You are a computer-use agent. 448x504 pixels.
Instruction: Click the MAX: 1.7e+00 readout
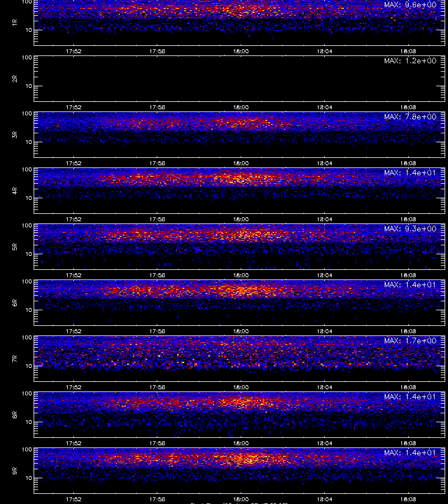(410, 340)
